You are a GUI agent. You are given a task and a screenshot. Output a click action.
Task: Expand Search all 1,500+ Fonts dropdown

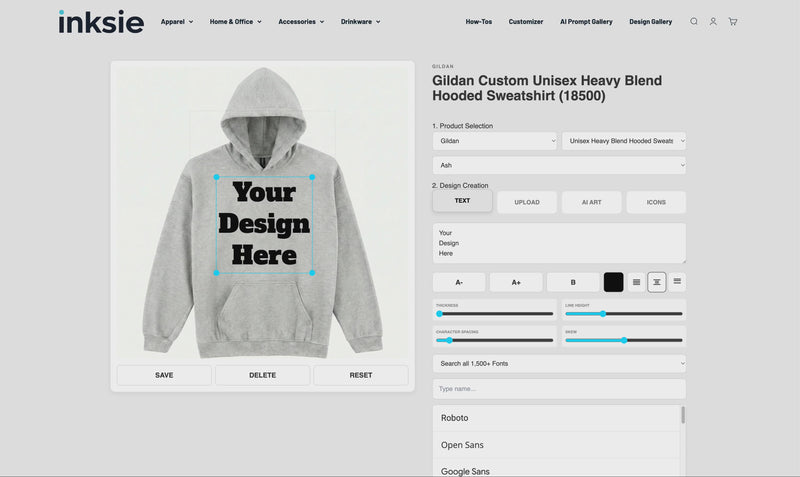pos(559,362)
